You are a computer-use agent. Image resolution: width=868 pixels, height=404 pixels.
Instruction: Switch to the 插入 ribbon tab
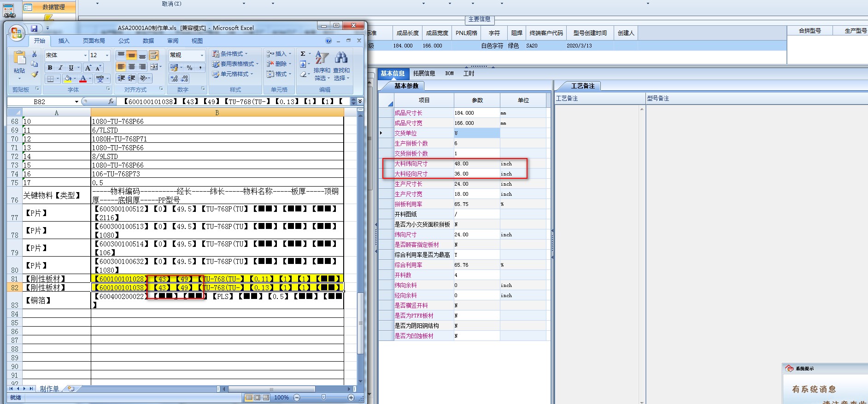pyautogui.click(x=64, y=41)
